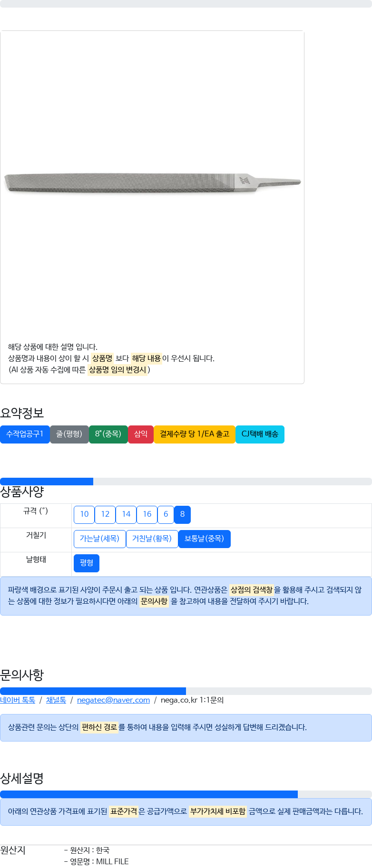Email negatec@naver.com link
The height and width of the screenshot is (868, 372).
pyautogui.click(x=113, y=700)
